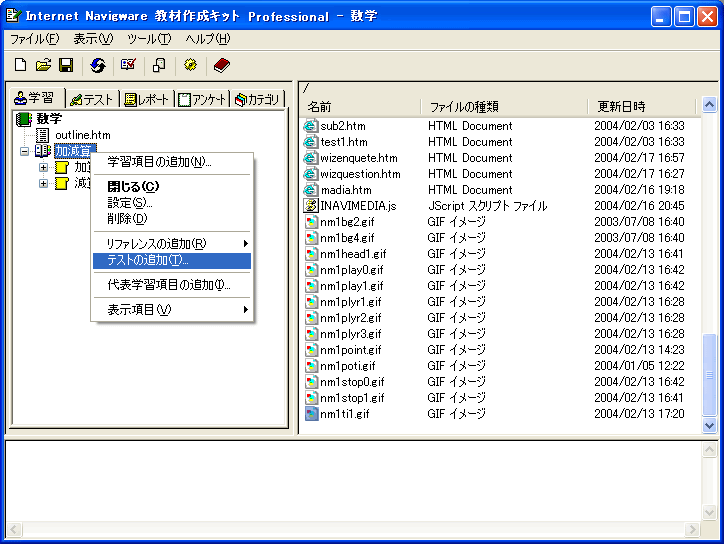Click the checkmark test toolbar icon
The image size is (724, 544).
click(128, 65)
